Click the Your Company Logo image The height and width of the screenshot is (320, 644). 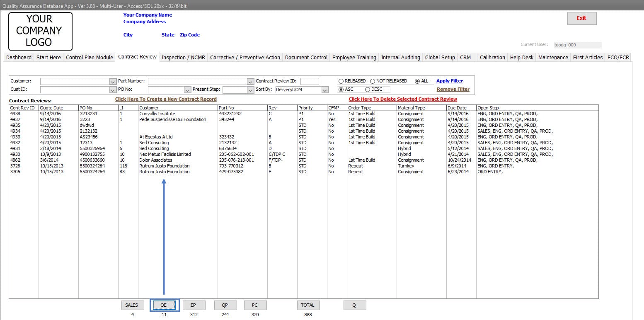(x=40, y=31)
